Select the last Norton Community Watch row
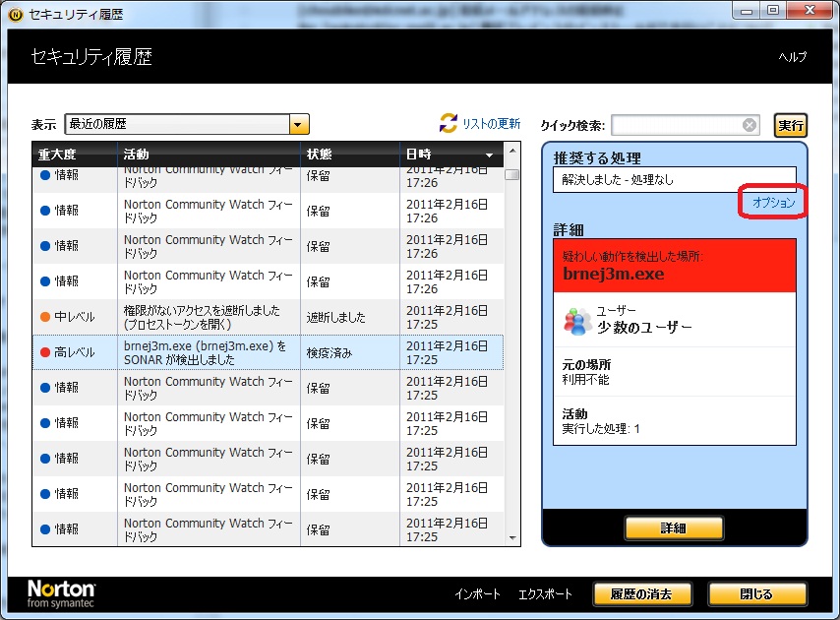 [268, 529]
